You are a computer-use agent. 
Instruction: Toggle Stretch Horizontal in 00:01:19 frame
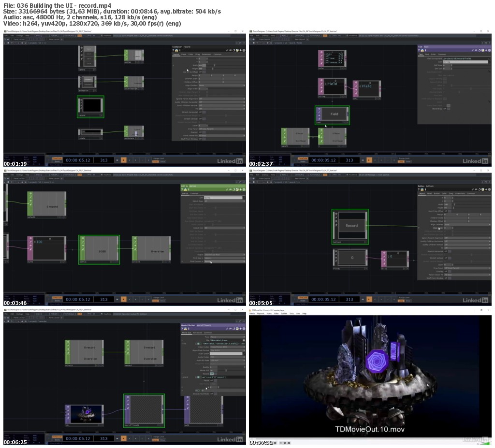coord(202,112)
